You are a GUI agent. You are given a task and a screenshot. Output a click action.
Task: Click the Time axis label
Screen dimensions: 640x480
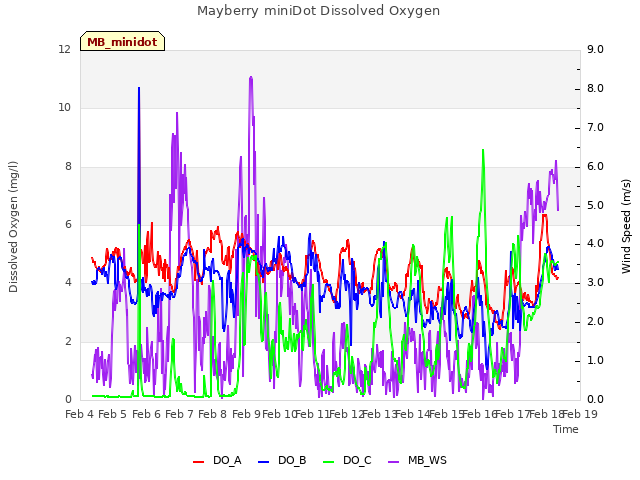tap(566, 429)
